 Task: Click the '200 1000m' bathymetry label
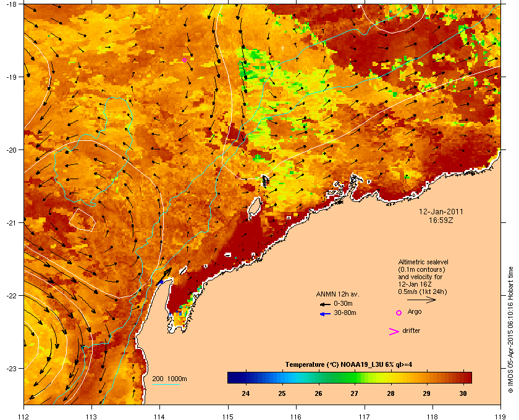tap(169, 379)
